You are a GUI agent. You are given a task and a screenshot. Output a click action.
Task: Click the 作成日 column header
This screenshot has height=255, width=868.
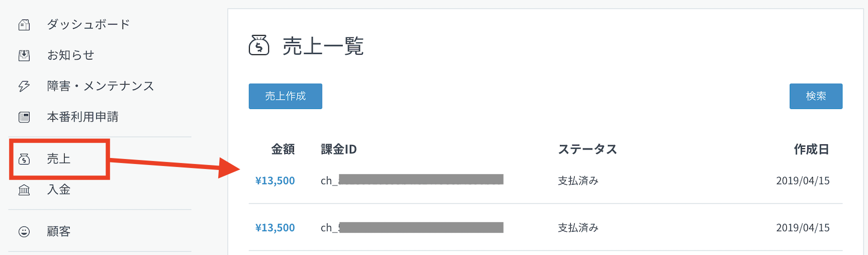click(811, 149)
